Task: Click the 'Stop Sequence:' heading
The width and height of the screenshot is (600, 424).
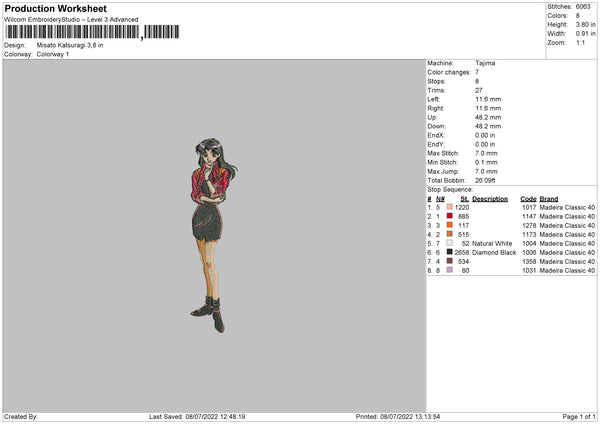Action: [x=450, y=190]
